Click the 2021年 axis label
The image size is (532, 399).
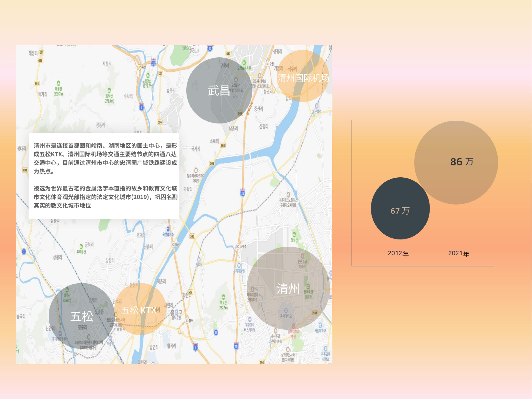459,253
